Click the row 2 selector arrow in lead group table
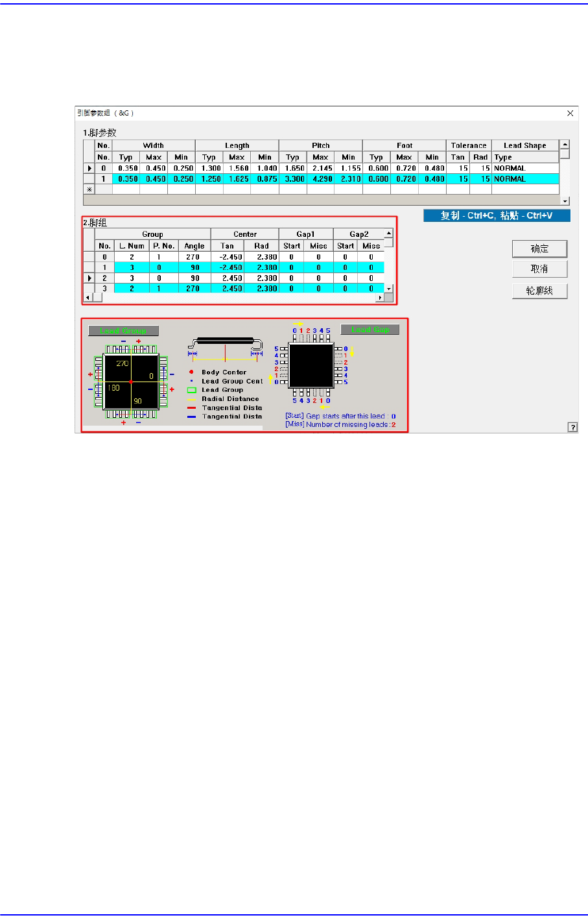 [89, 278]
